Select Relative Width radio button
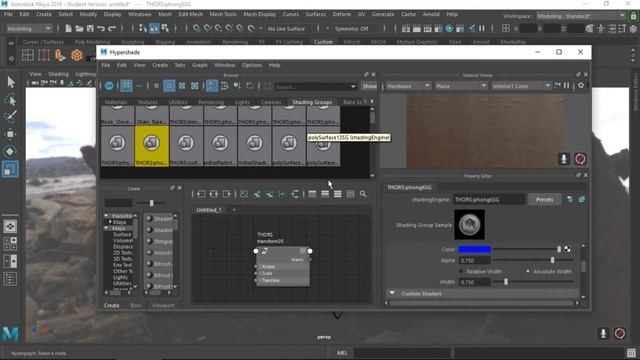 [x=461, y=271]
